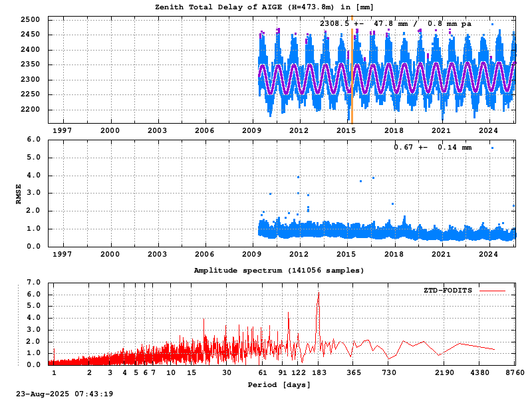The image size is (532, 399).
Task: Click the 2009 label under the delay chart
Action: (252, 130)
